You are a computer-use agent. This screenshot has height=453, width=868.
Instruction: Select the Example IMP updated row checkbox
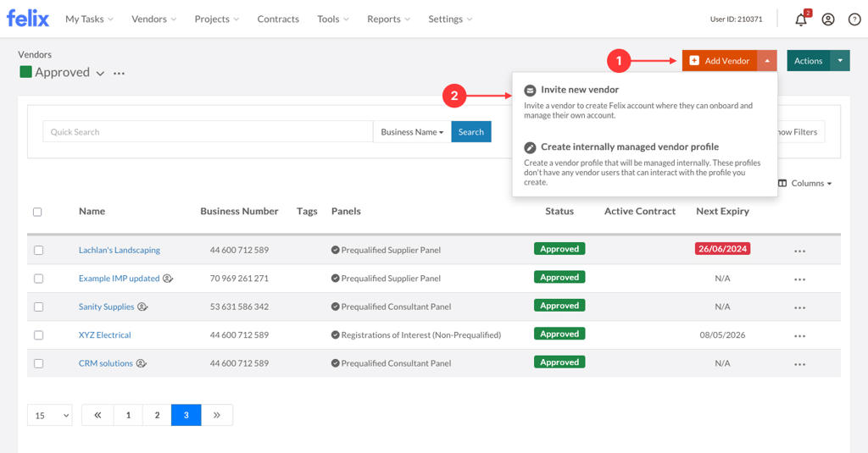click(x=38, y=279)
